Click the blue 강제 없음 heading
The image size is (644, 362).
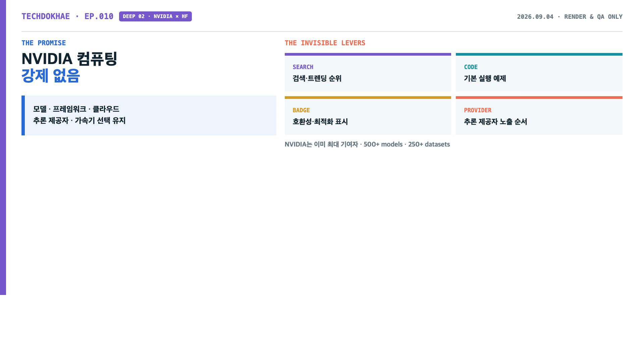[51, 75]
